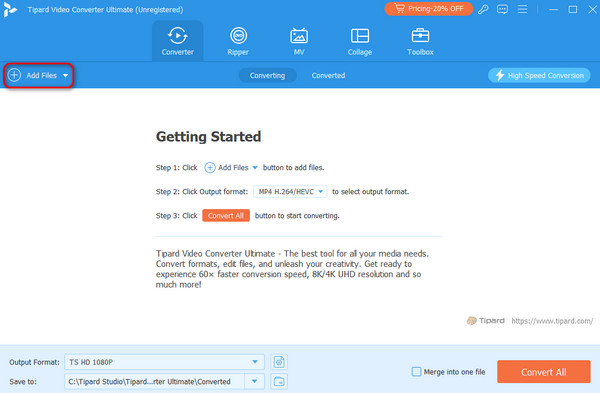
Task: Click the orange Convert All button at bottom right
Action: pos(544,372)
